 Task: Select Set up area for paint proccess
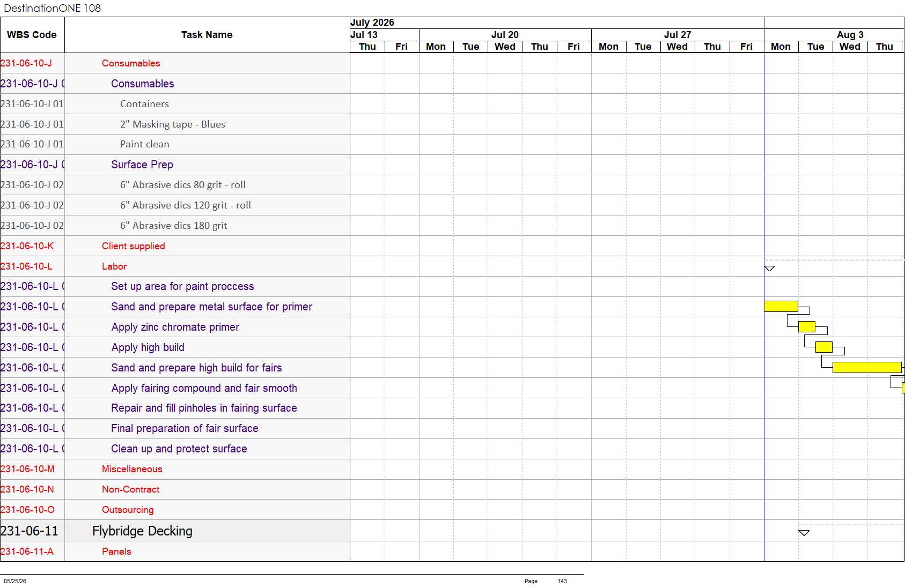[x=175, y=286]
